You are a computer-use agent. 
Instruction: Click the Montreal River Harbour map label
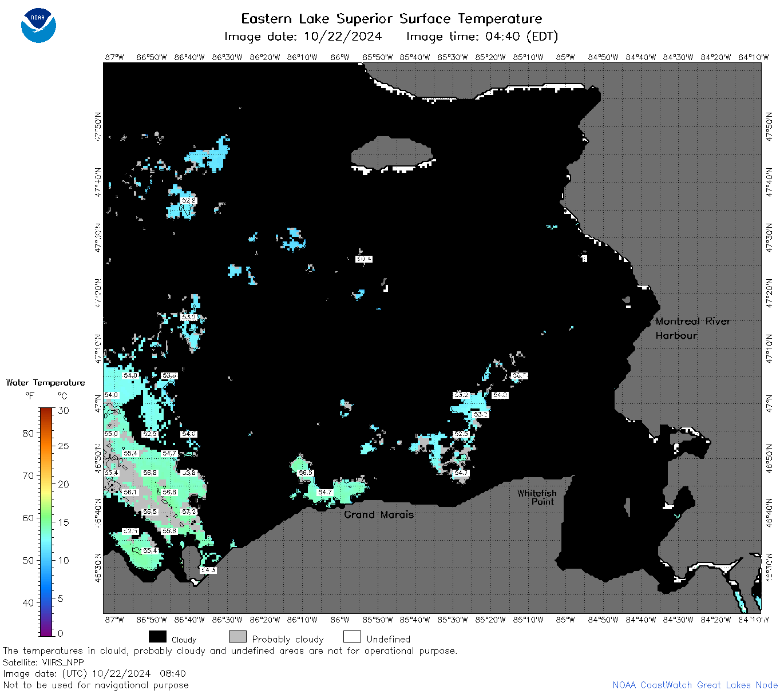693,328
